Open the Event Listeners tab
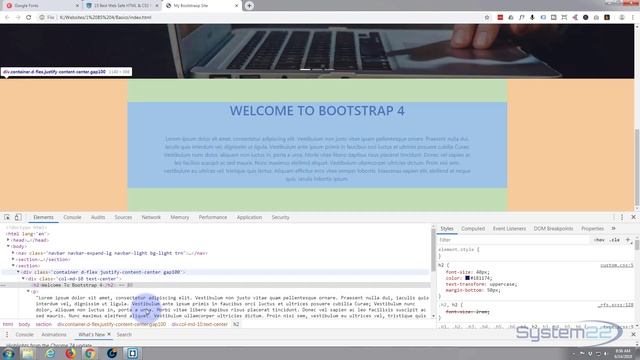 (x=509, y=229)
